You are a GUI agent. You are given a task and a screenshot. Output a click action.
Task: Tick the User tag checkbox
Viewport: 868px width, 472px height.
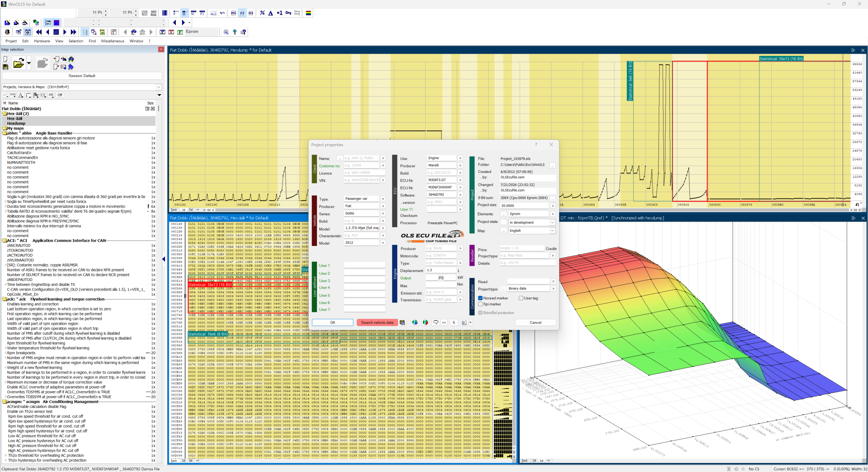pos(521,298)
